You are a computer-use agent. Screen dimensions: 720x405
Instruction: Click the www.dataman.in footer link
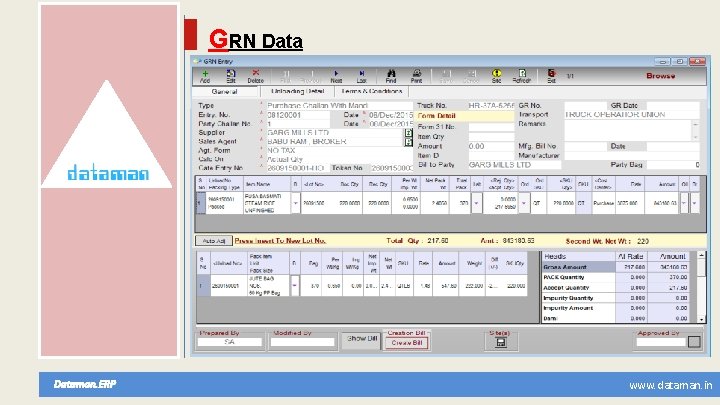(670, 385)
